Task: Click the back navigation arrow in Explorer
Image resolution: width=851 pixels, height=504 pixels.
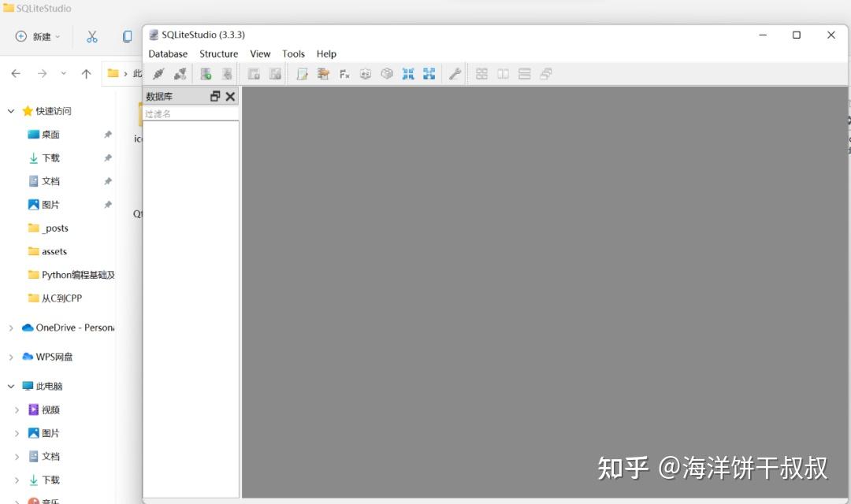Action: 16,73
